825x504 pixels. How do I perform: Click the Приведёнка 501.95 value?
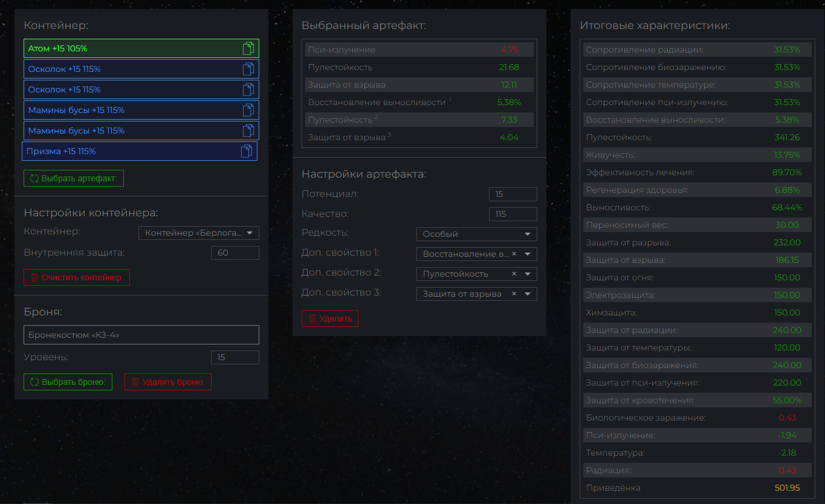pyautogui.click(x=787, y=488)
